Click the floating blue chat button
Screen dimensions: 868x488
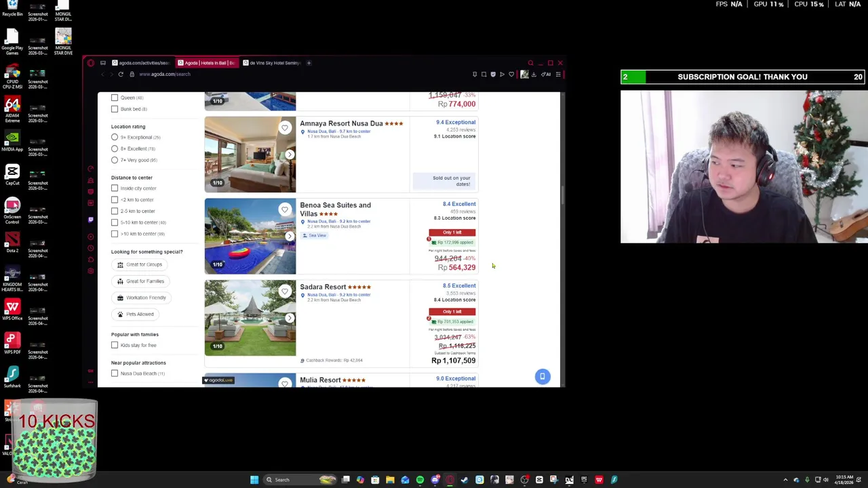pyautogui.click(x=542, y=376)
